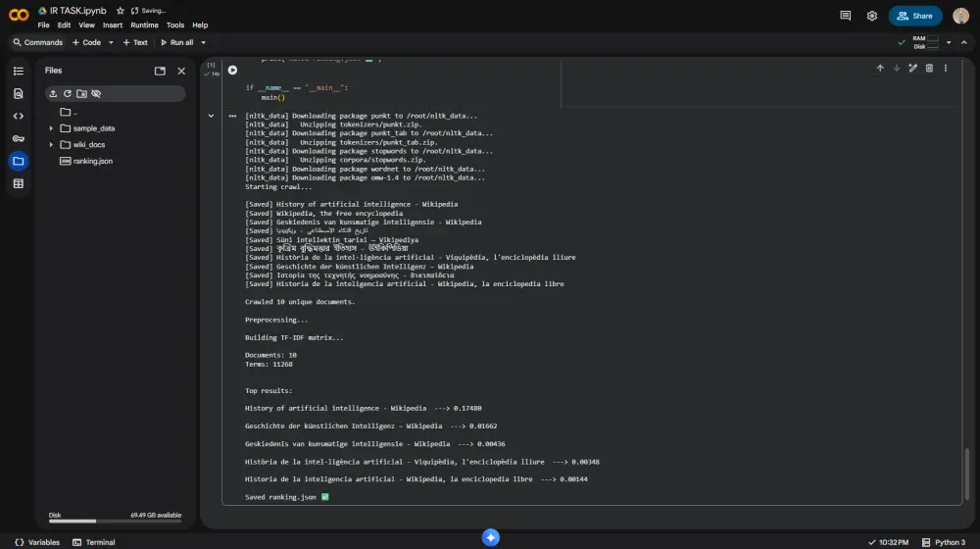The image size is (980, 549).
Task: Expand the sample_data folder
Action: (51, 128)
